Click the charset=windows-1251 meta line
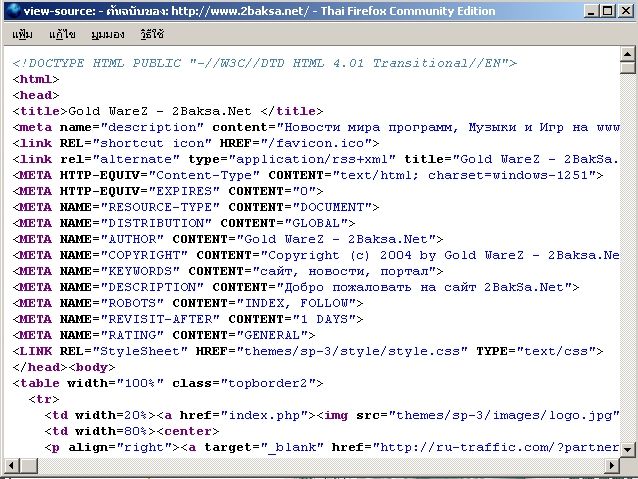 tap(308, 175)
